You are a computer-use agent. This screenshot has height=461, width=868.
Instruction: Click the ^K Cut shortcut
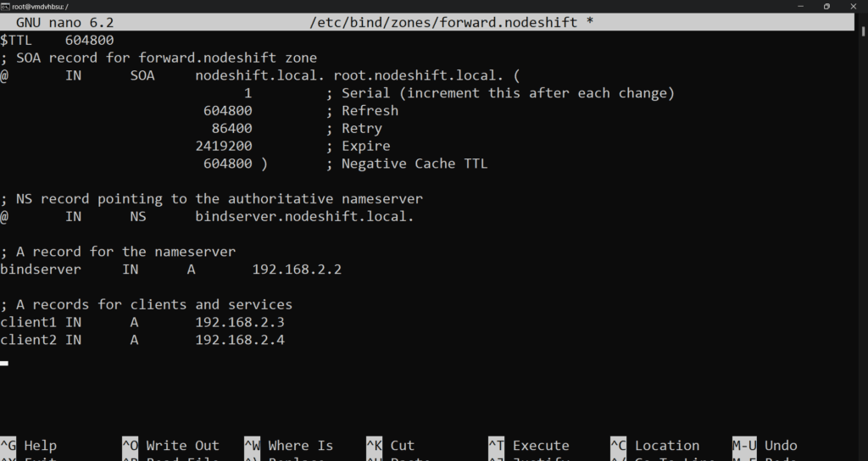click(x=390, y=445)
